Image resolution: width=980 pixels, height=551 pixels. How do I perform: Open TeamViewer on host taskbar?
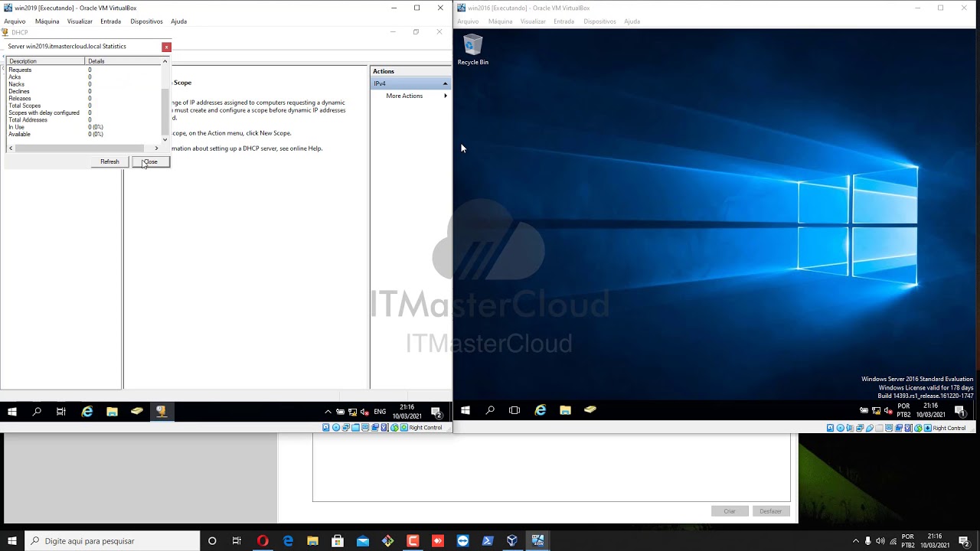click(462, 541)
